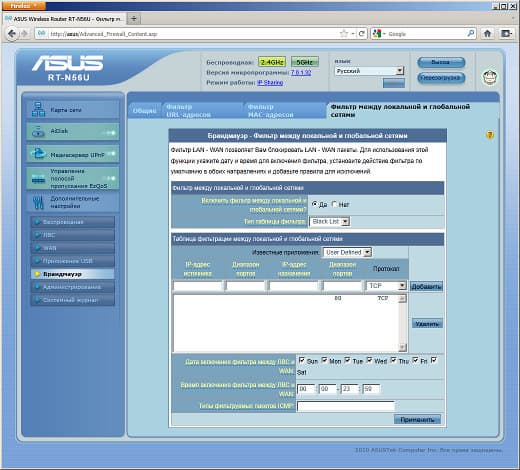Open the 'Приложения USB' sidebar item

(x=73, y=261)
